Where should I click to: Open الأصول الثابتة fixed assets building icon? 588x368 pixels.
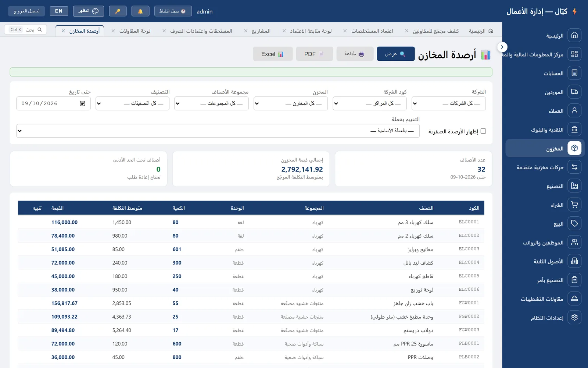(x=574, y=261)
